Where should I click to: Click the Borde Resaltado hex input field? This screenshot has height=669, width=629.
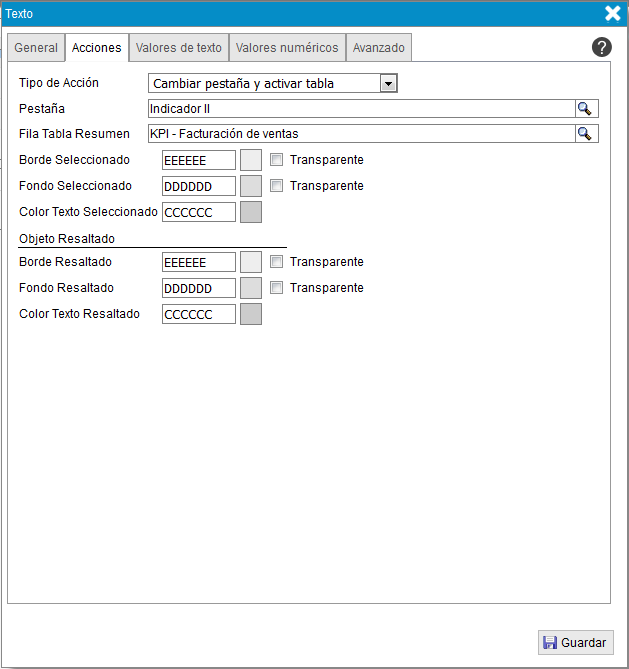click(198, 262)
